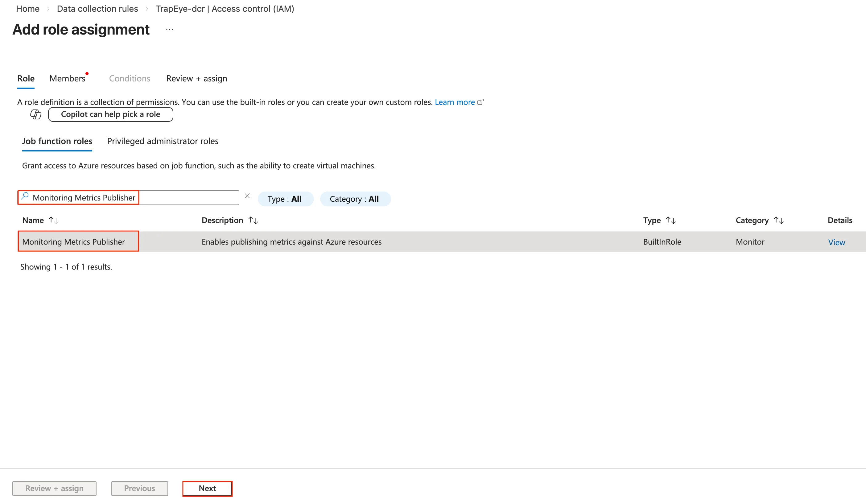Go to Home breadcrumb
The height and width of the screenshot is (504, 866).
(x=28, y=9)
